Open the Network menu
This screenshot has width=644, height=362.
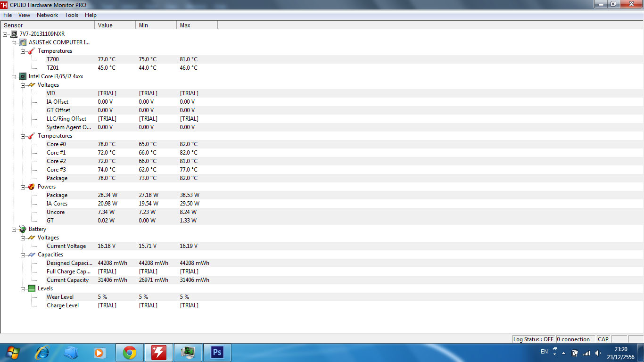tap(48, 15)
